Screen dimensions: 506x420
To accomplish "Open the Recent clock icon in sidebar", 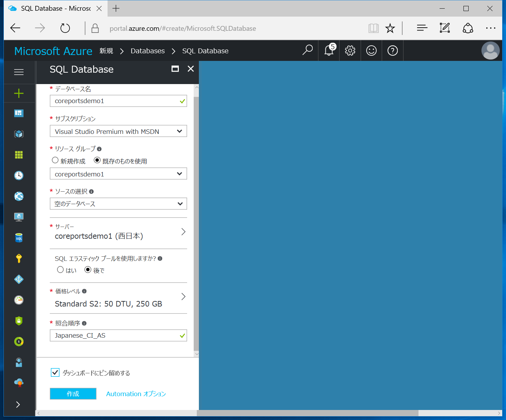I will click(19, 175).
